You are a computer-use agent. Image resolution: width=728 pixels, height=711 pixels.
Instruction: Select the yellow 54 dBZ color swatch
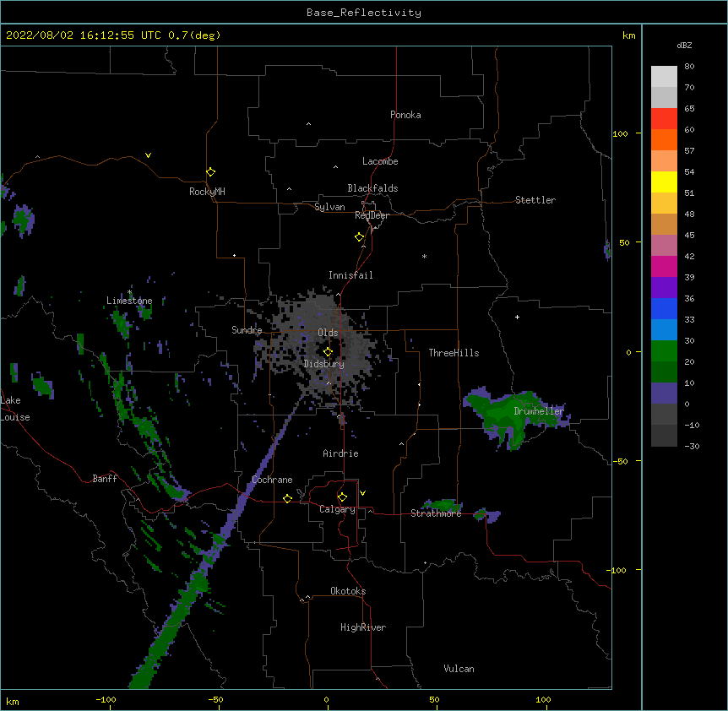pyautogui.click(x=664, y=182)
